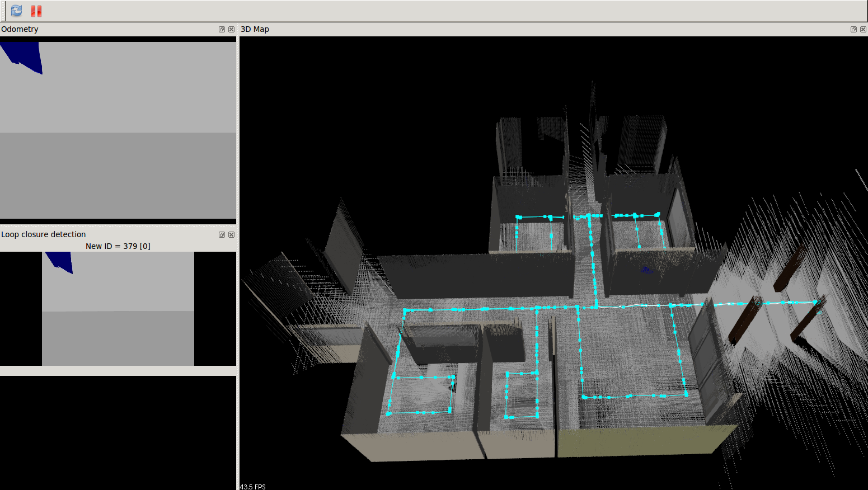The width and height of the screenshot is (868, 490).
Task: Click the red pause icon in the toolbar
Action: pos(36,10)
